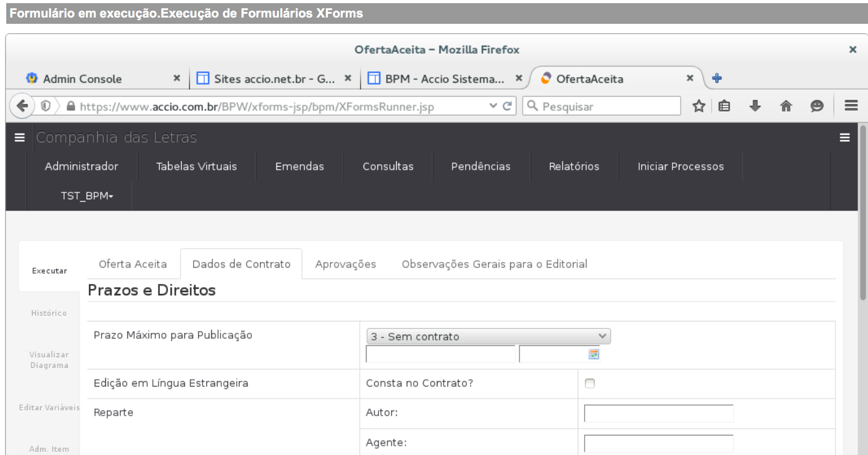The image size is (868, 455).
Task: Open new tab with plus icon
Action: 717,78
